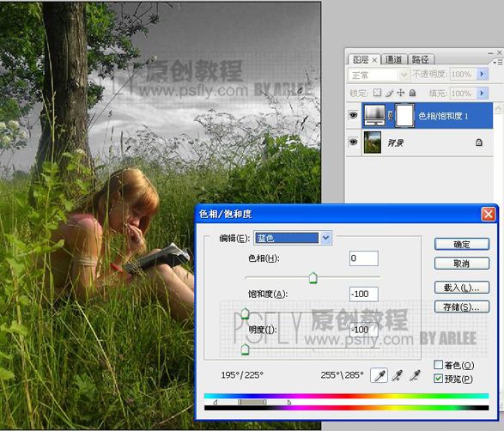Switch to the 路径 paths tab
The width and height of the screenshot is (504, 431).
tap(421, 59)
